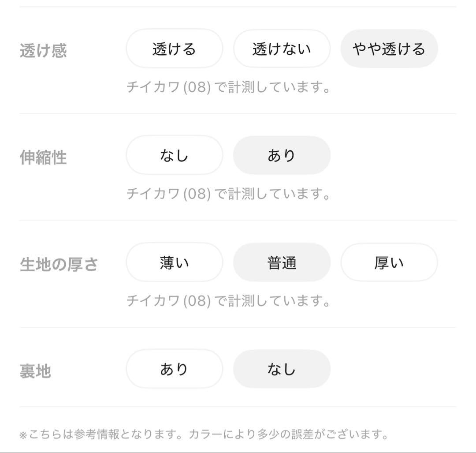Select 厚い fabric thickness
The width and height of the screenshot is (476, 453).
389,262
